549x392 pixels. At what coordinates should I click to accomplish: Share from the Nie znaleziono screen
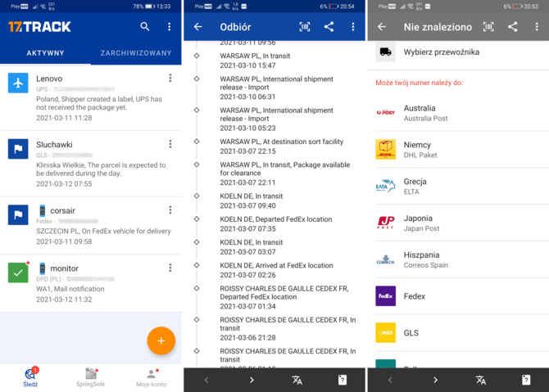[513, 26]
